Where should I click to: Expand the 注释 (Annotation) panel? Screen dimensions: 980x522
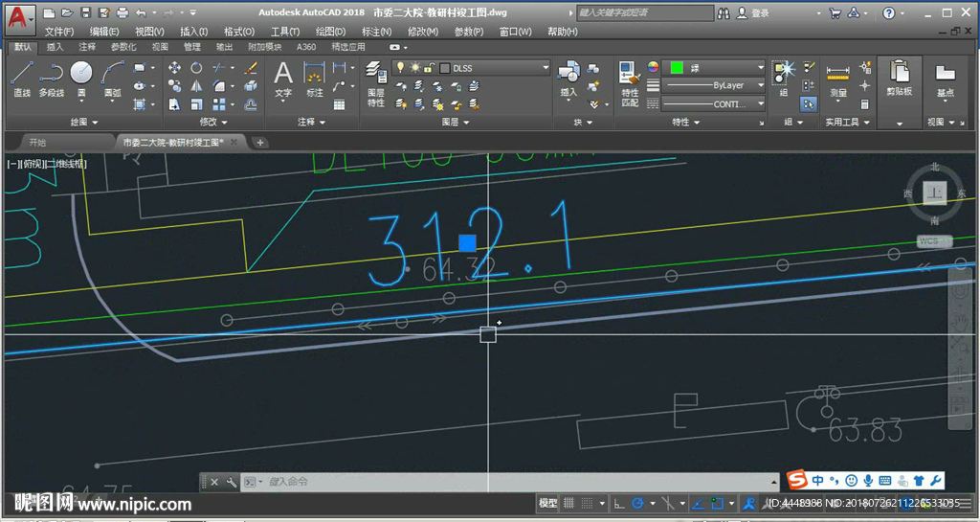pyautogui.click(x=311, y=122)
